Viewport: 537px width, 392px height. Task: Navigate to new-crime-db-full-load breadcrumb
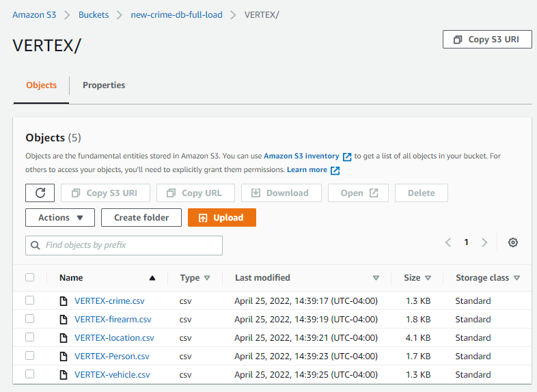[176, 15]
